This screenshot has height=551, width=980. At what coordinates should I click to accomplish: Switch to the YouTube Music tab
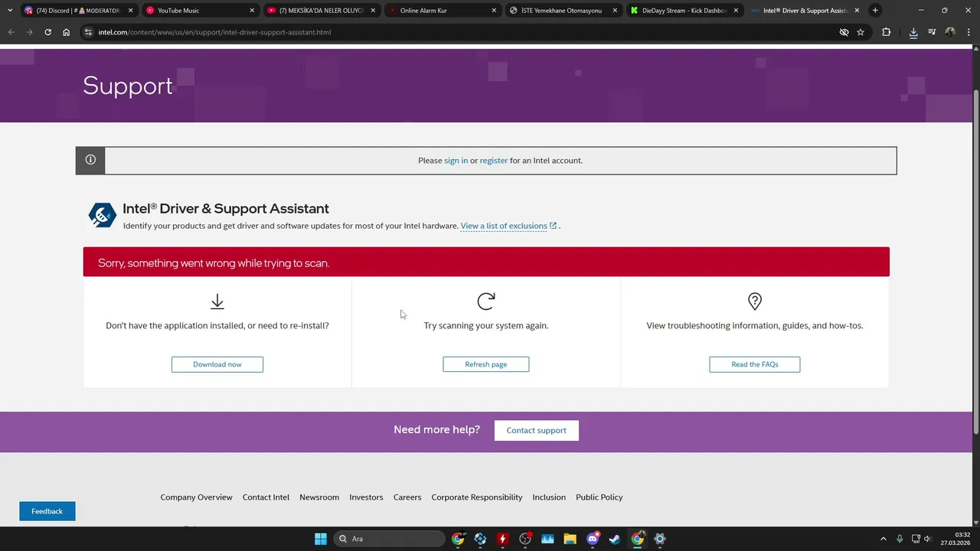pos(199,11)
